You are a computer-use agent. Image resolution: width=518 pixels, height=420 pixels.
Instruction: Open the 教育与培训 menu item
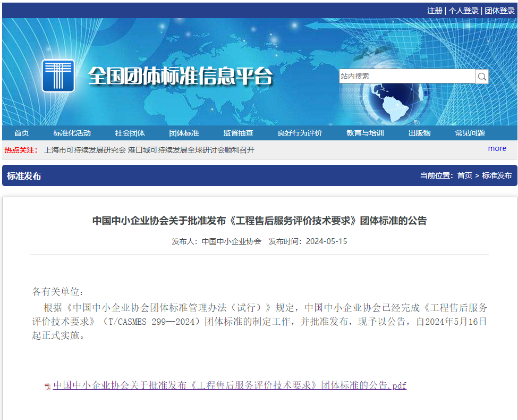point(365,133)
